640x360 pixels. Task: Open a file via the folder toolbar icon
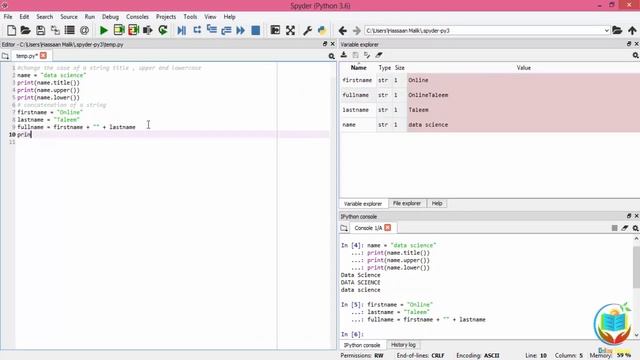pyautogui.click(x=25, y=30)
